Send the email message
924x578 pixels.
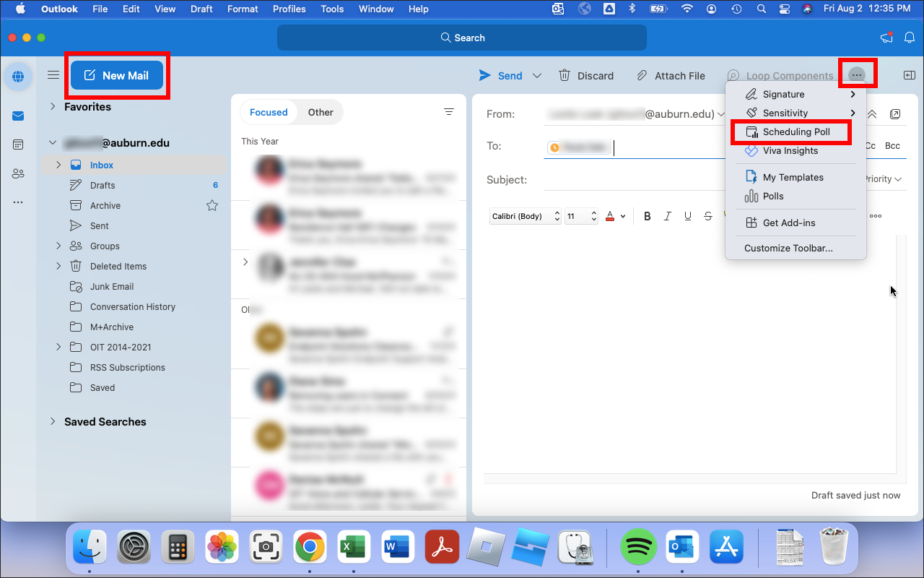[500, 76]
